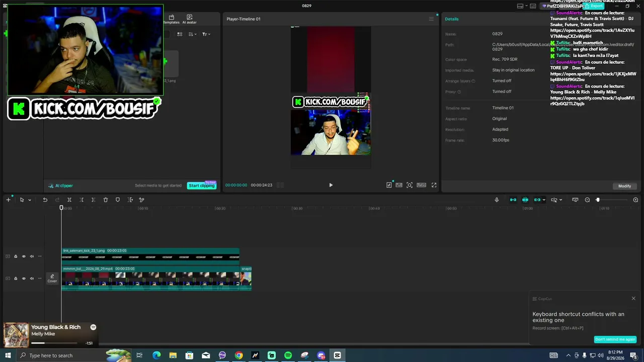Mute the main mp4 video track
The image size is (644, 362).
pos(32,278)
